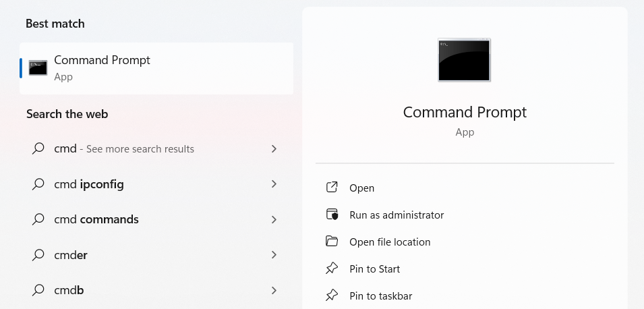Click the search icon next to cmder

pyautogui.click(x=38, y=255)
